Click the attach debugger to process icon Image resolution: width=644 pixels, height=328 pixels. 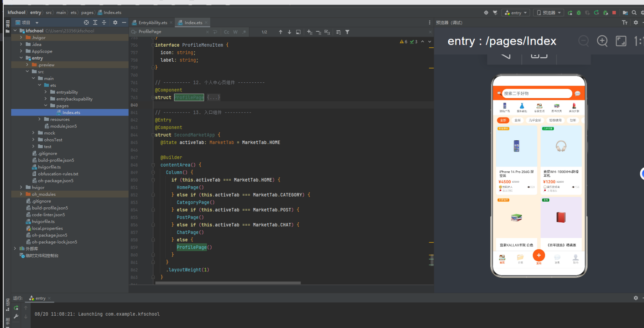pyautogui.click(x=605, y=13)
